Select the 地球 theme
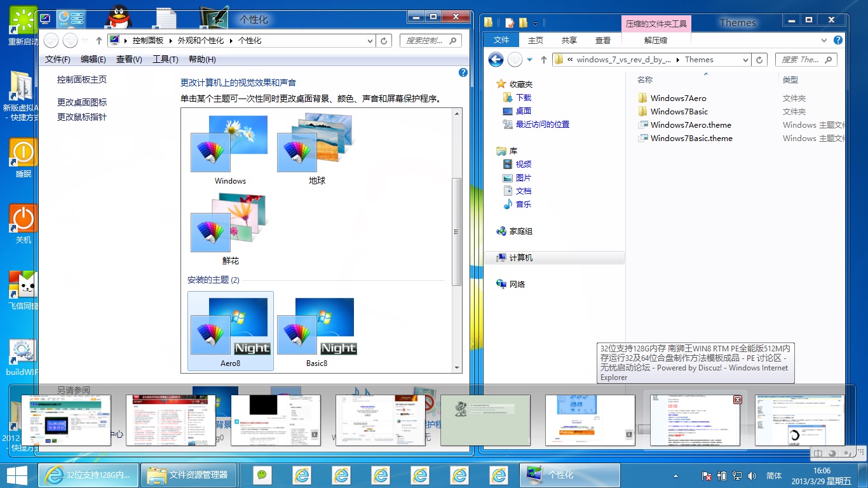 (316, 149)
